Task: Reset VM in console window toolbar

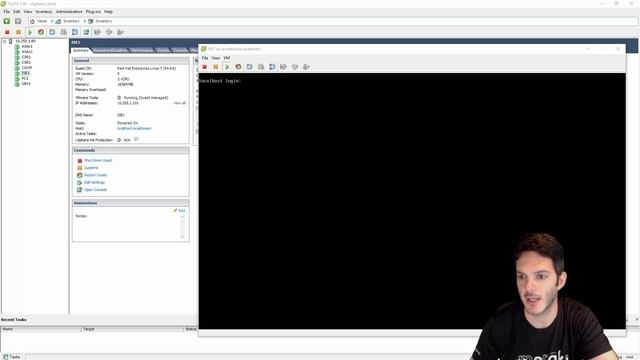Action: 238,67
